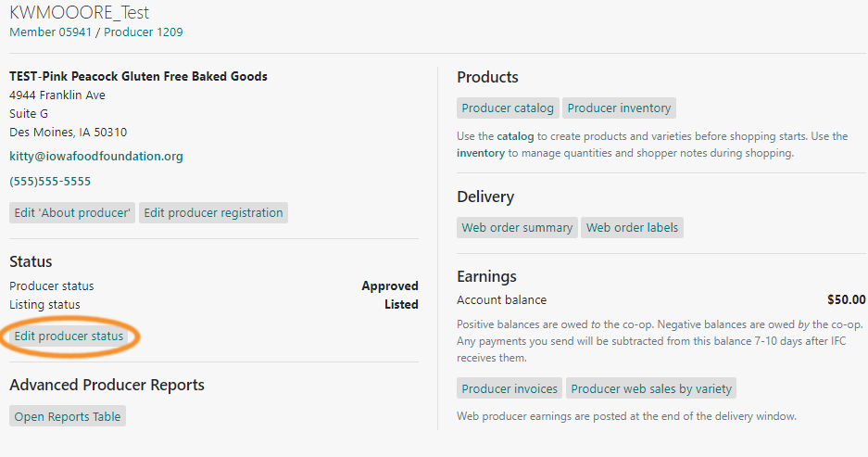Screen dimensions: 868x457
Task: Click the Approved producer status value
Action: pos(390,286)
